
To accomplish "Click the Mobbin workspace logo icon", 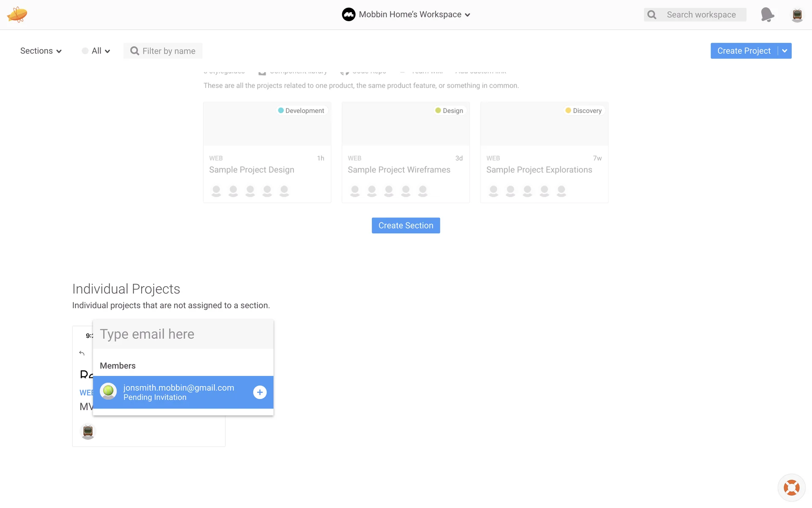I will (348, 14).
